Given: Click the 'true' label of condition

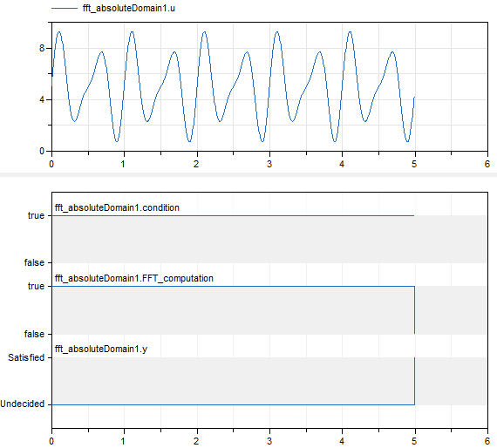Looking at the screenshot, I should [36, 215].
